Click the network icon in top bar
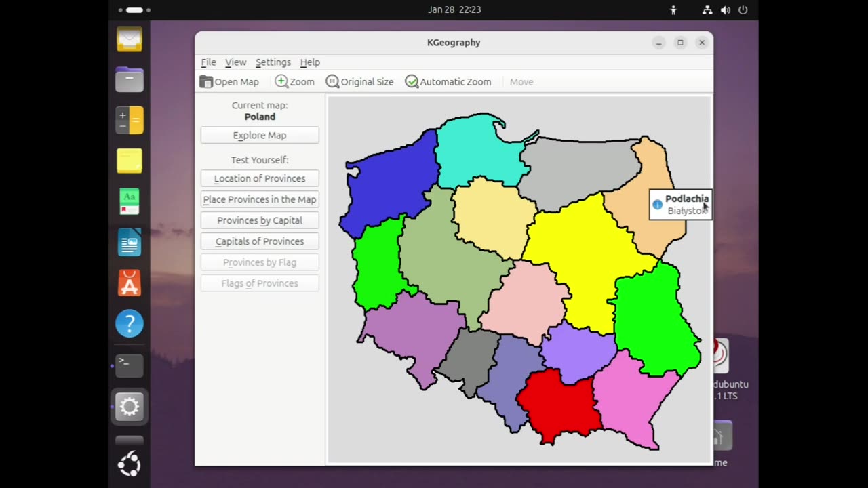 (707, 9)
